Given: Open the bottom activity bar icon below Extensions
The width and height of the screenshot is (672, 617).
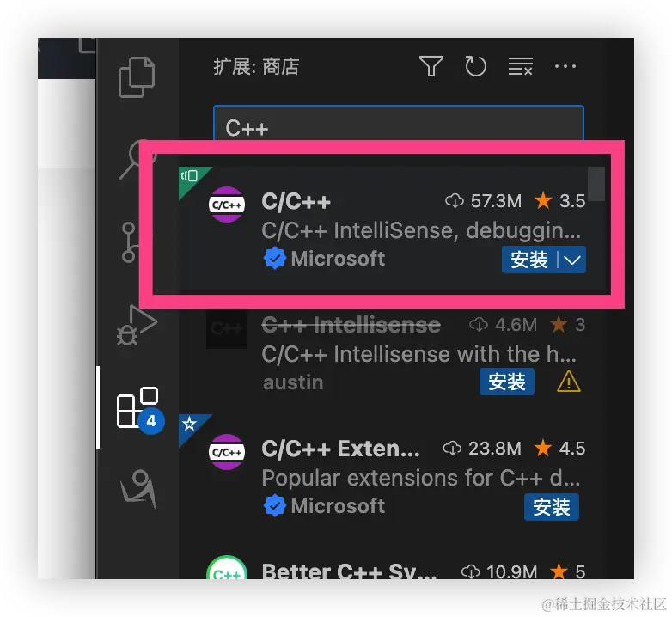Looking at the screenshot, I should point(138,488).
